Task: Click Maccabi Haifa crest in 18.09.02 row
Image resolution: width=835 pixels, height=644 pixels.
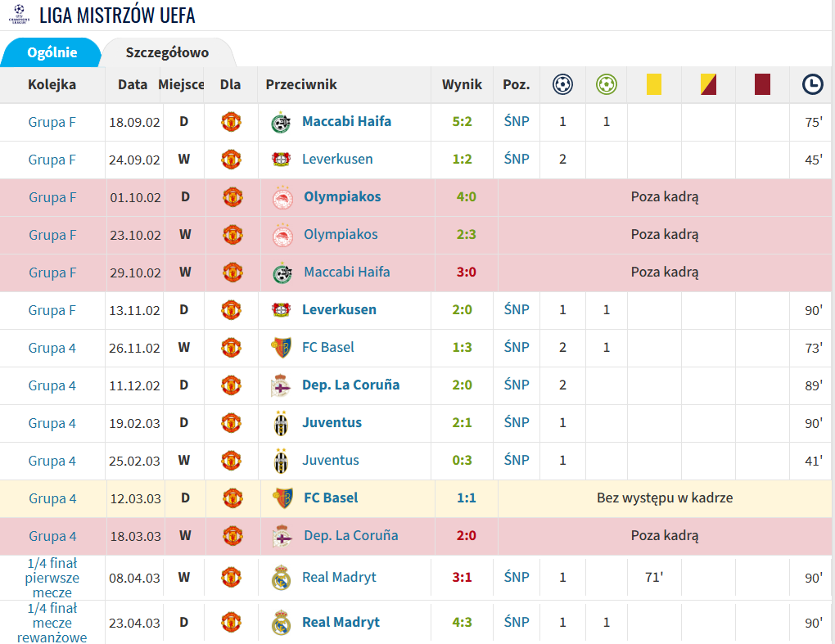Action: click(281, 123)
